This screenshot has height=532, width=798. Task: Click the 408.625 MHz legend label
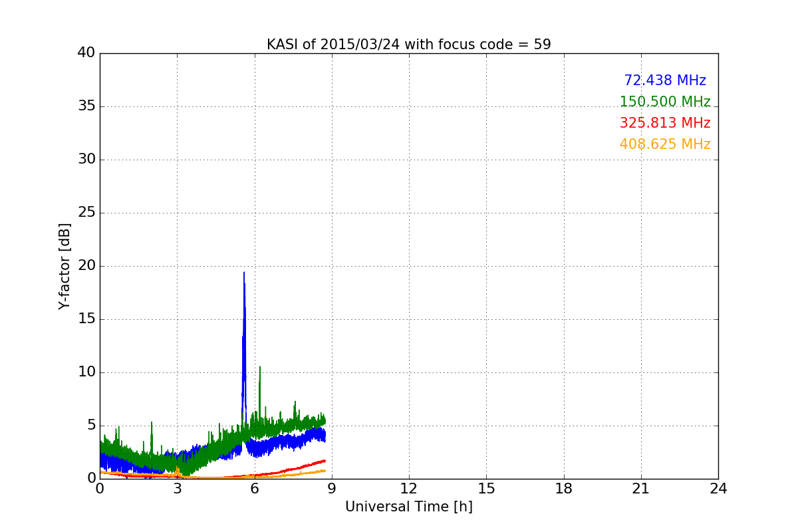(665, 144)
